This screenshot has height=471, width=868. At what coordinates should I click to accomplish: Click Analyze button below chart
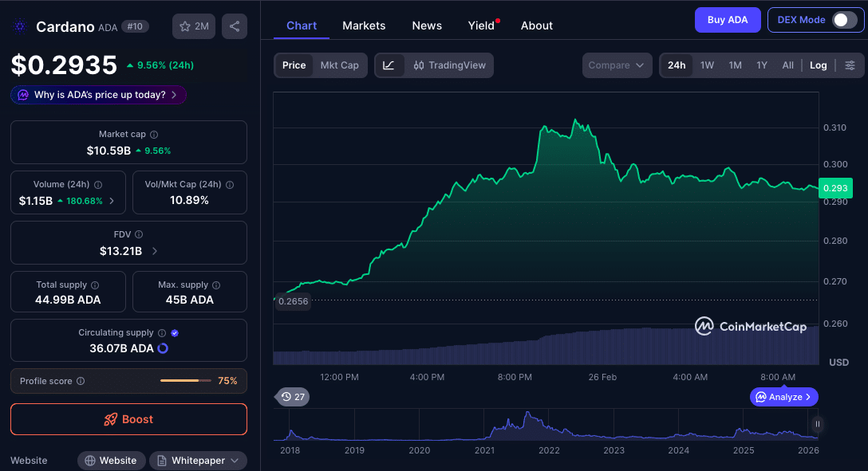784,397
